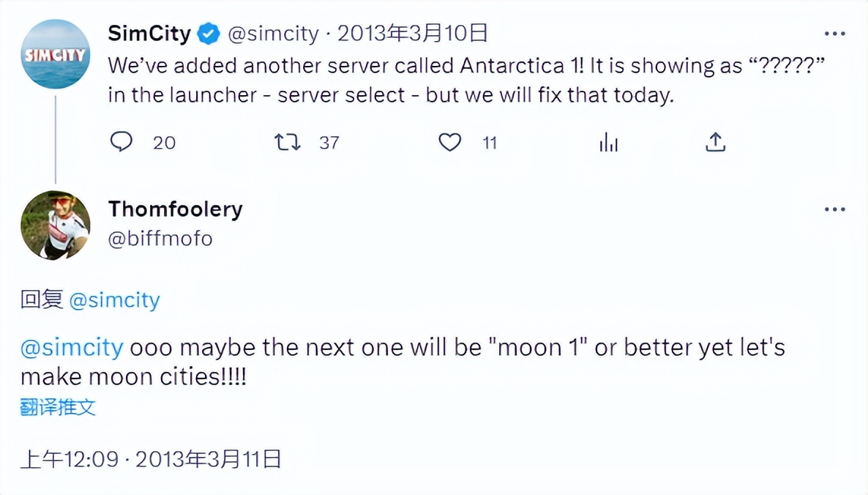
Task: Open Thomfoolery's profile picture
Action: click(56, 226)
